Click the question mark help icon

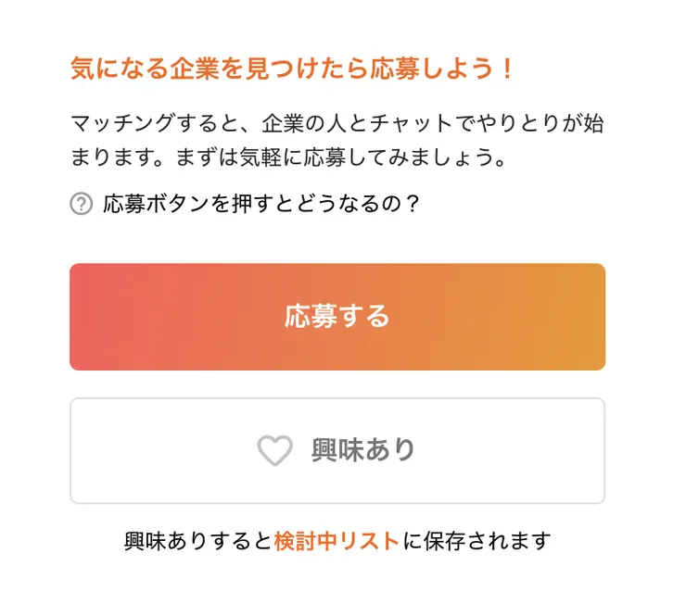pyautogui.click(x=81, y=204)
